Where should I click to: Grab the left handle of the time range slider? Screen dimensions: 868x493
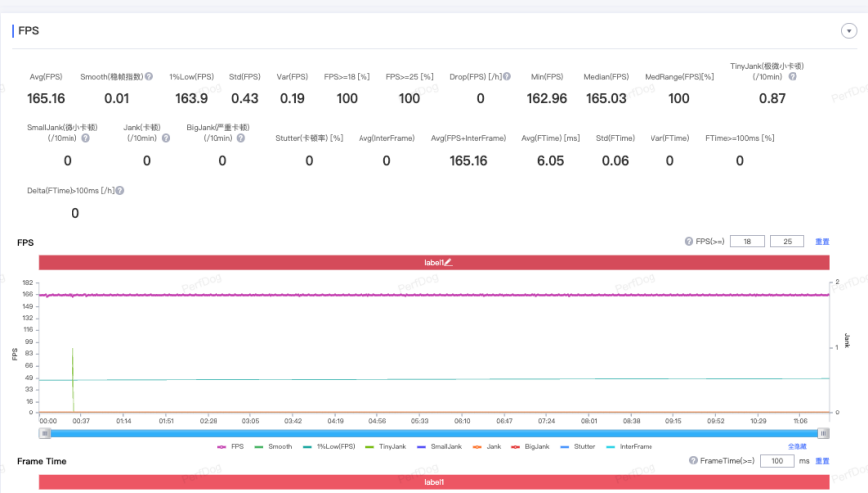click(45, 433)
